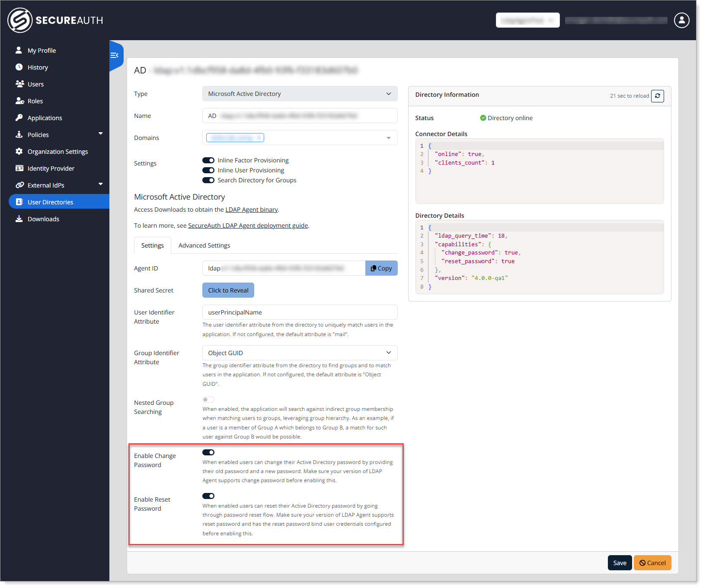Click the Directory Details JSON box

pyautogui.click(x=539, y=257)
